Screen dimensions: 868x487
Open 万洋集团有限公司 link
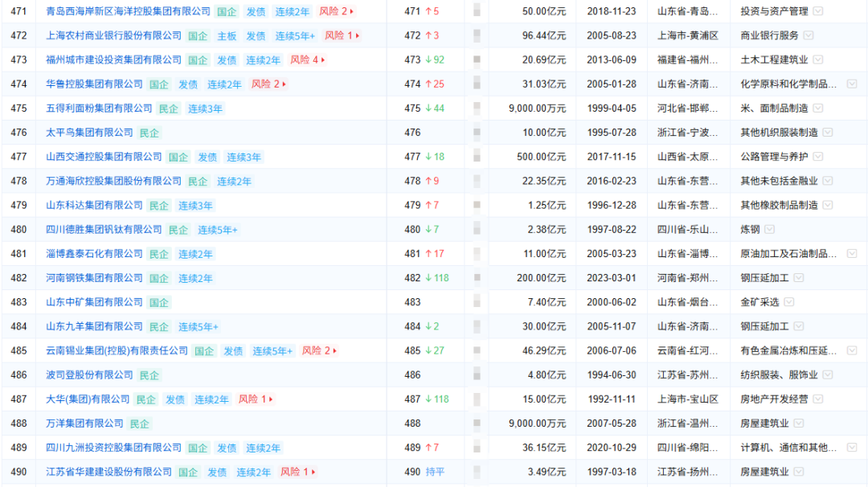pyautogui.click(x=84, y=424)
